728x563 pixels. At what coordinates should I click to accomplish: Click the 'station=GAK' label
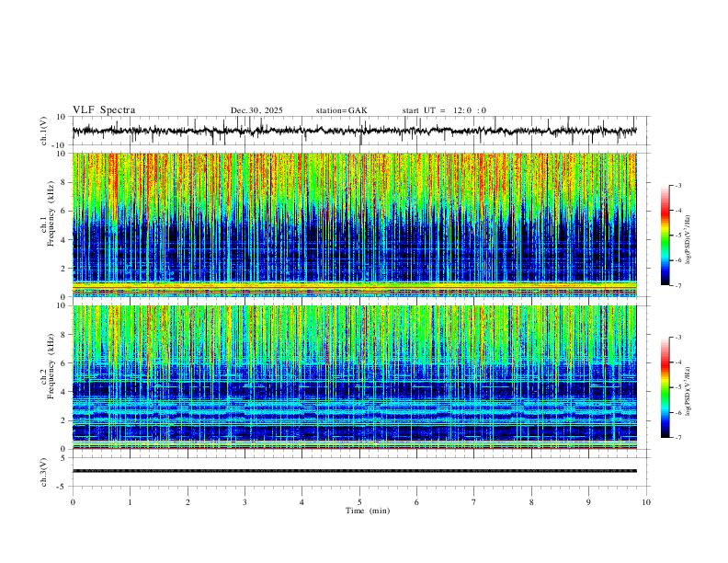341,110
